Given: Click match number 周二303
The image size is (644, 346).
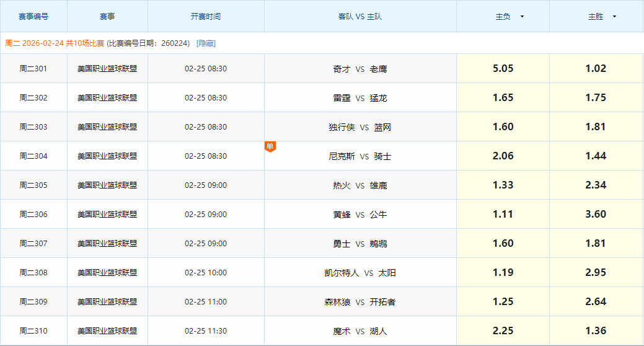Looking at the screenshot, I should (x=33, y=127).
